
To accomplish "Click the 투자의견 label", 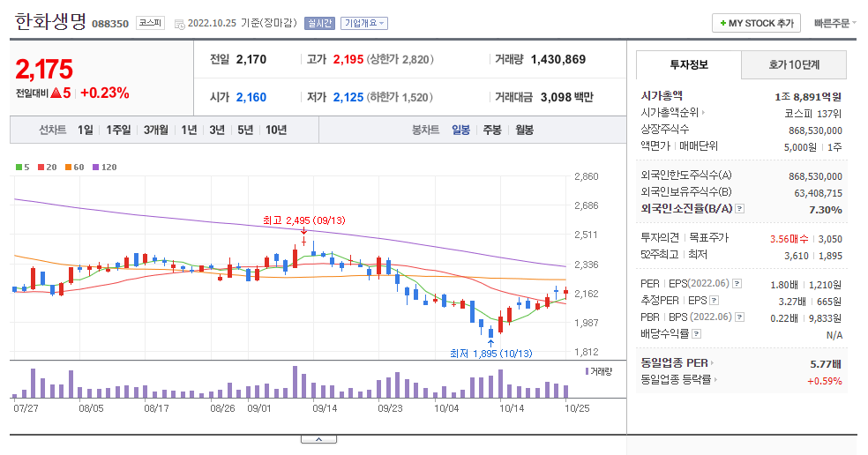I will 660,237.
